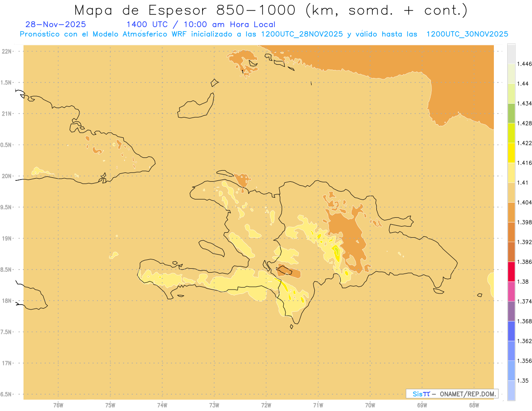Screen dimensions: 532x411
Task: Click the 73W longitude label
Action: coord(214,405)
